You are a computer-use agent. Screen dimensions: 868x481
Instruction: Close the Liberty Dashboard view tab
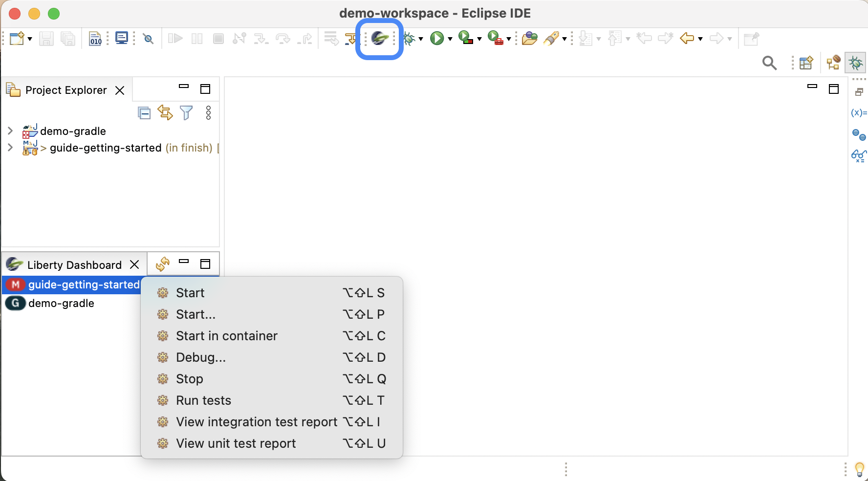point(134,264)
